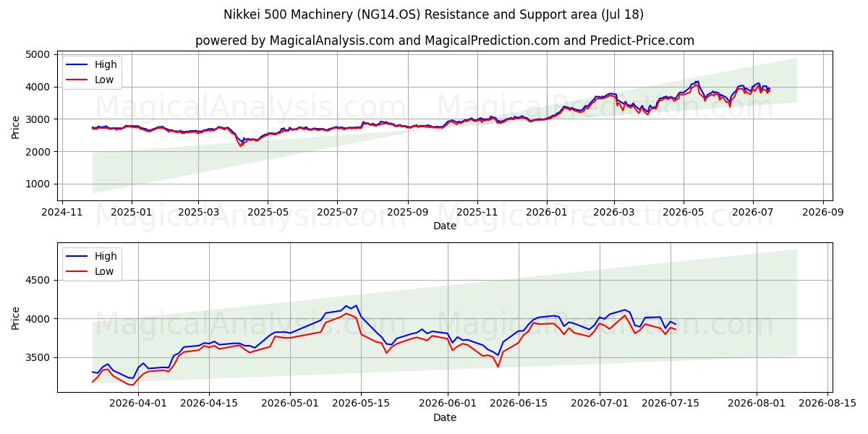Click the 'Price' y-axis label of upper chart

click(15, 126)
